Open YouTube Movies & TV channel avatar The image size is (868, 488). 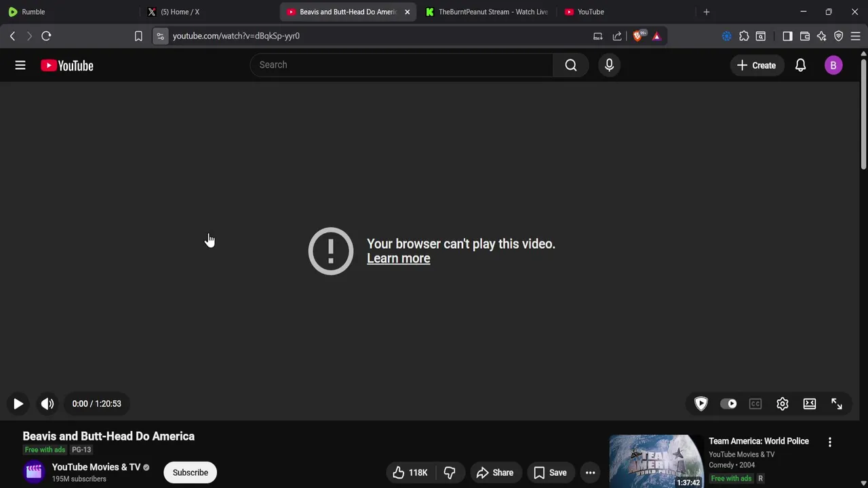point(34,472)
